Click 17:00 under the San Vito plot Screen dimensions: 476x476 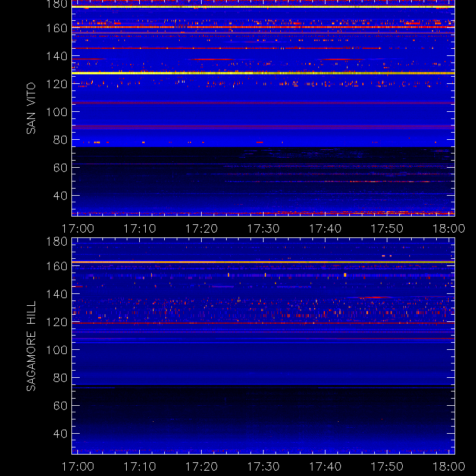(78, 228)
